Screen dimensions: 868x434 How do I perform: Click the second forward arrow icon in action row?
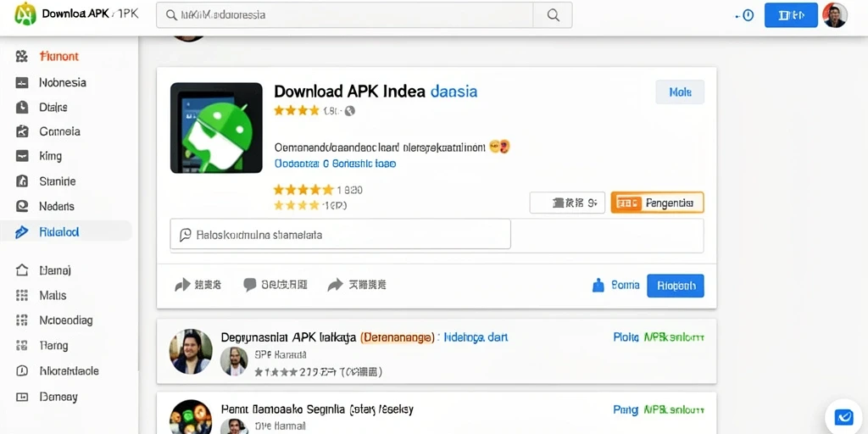point(335,285)
